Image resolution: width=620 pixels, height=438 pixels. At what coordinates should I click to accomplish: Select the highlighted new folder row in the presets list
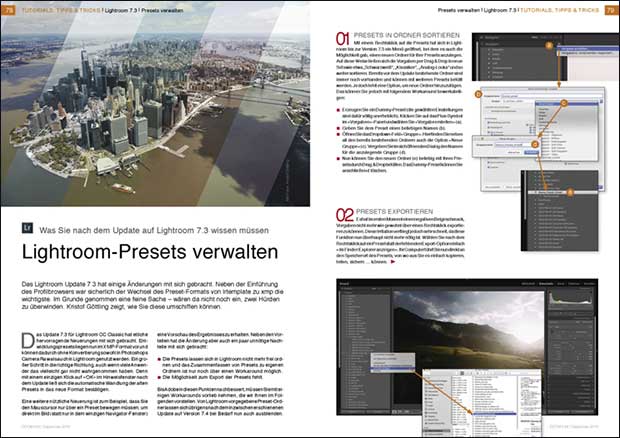pos(562,193)
